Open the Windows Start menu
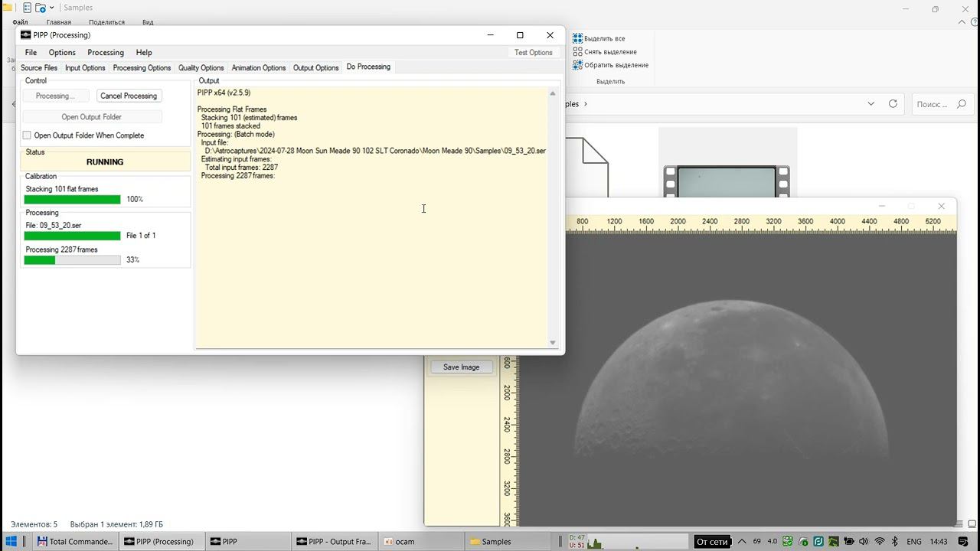 click(11, 542)
